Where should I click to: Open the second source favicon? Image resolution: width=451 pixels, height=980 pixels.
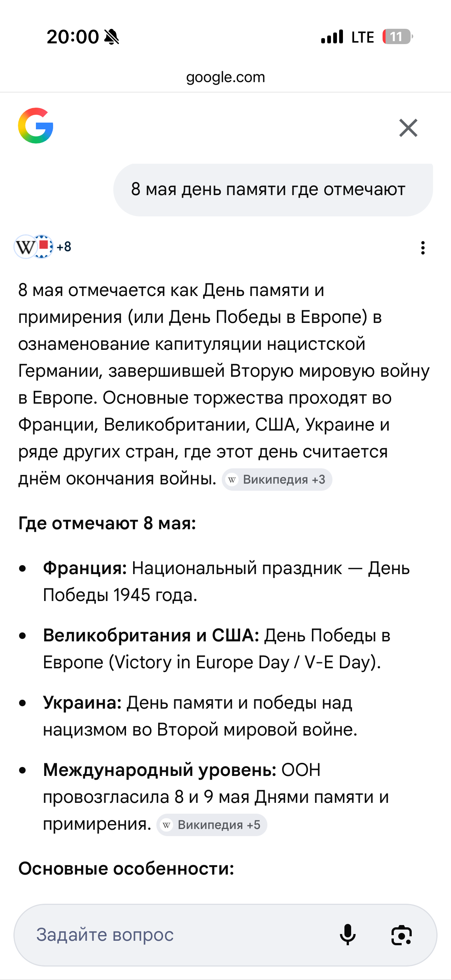[x=43, y=247]
